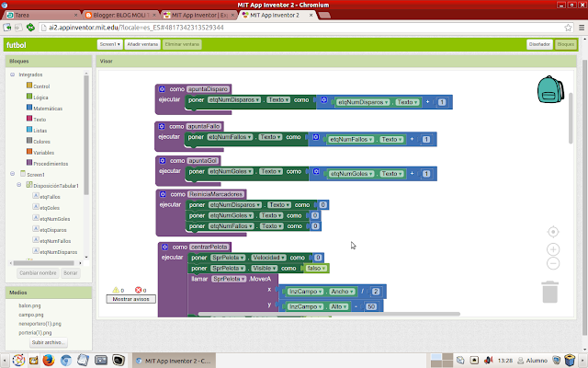Open the Screen1 dropdown button
The width and height of the screenshot is (588, 368).
(x=110, y=44)
